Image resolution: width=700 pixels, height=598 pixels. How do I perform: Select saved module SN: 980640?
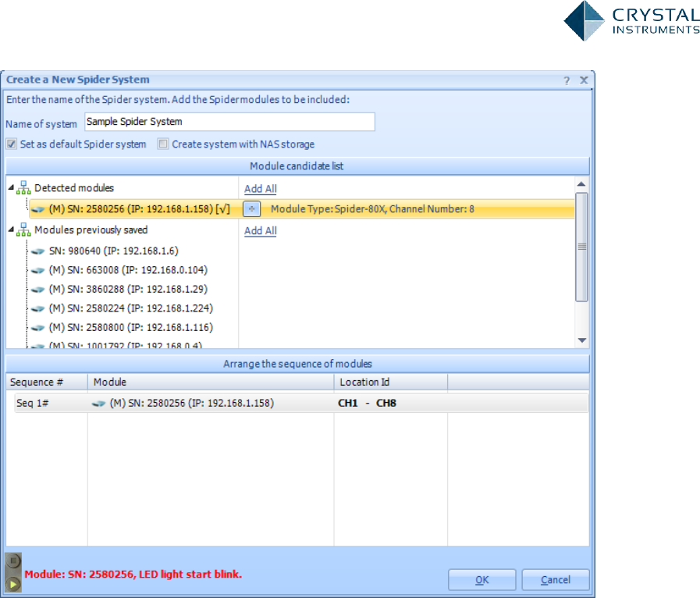[113, 251]
